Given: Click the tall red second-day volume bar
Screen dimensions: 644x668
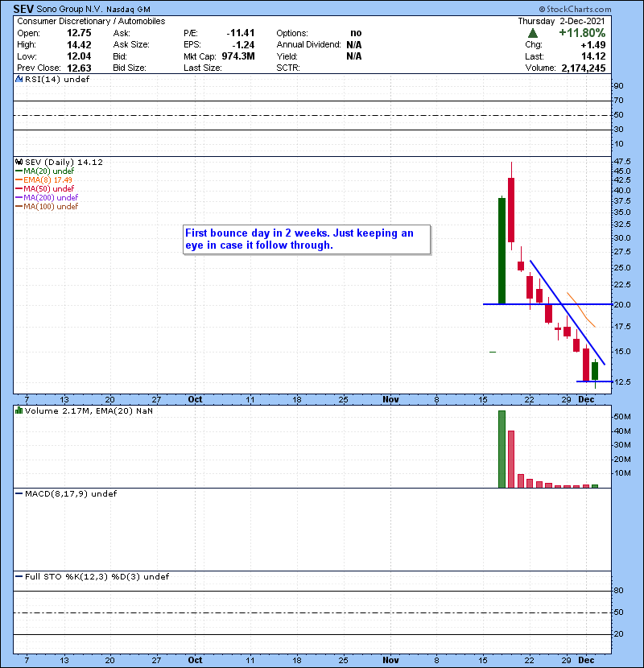Looking at the screenshot, I should point(510,459).
